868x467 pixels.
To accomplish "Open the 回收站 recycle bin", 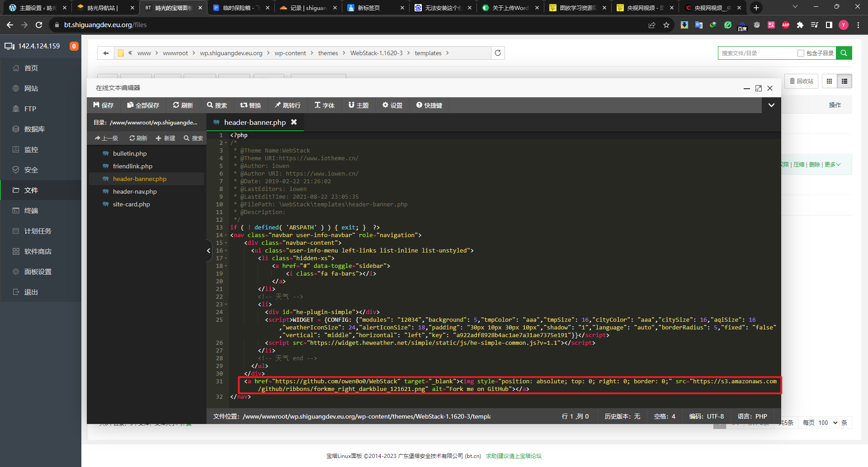I will tap(802, 81).
